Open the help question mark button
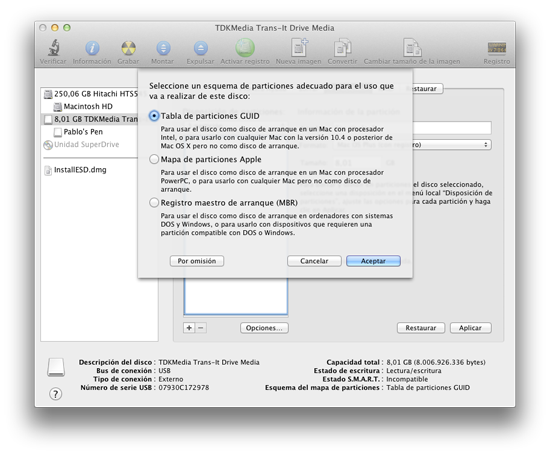This screenshot has height=455, width=550. 55,394
